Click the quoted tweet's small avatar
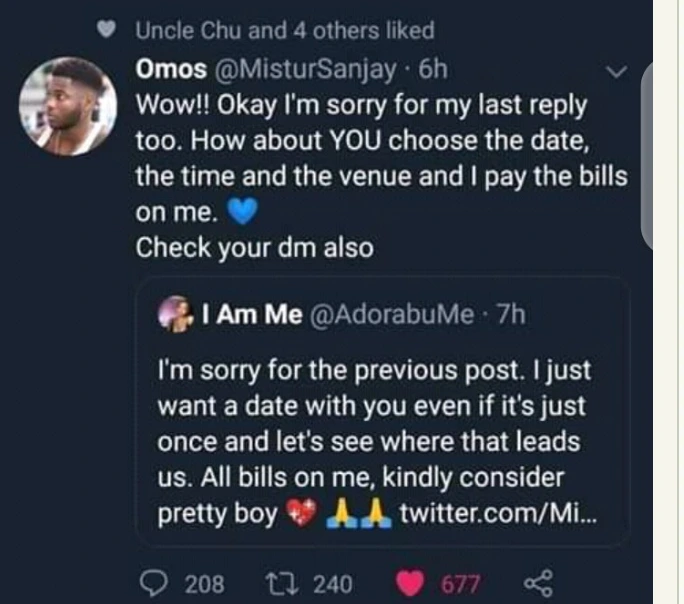Screen dimensions: 684x604 click(x=175, y=317)
